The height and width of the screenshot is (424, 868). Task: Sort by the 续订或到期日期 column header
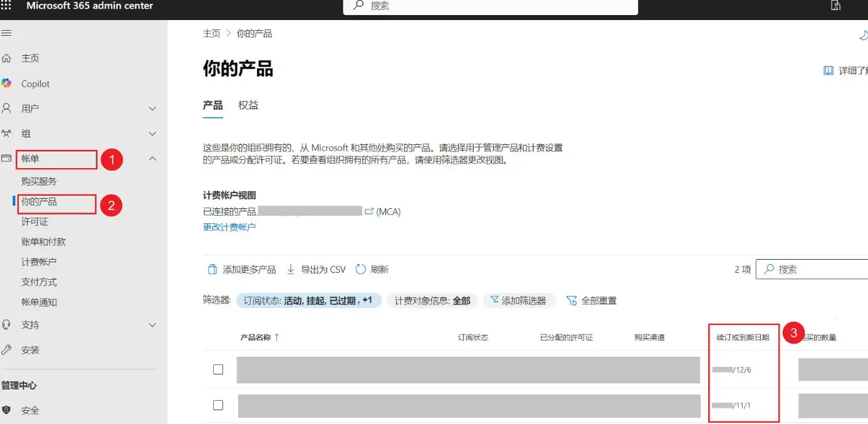pos(743,337)
